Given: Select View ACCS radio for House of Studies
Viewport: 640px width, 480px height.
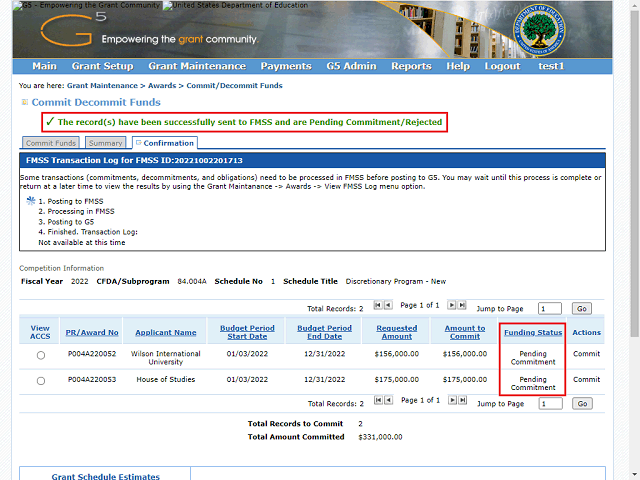Looking at the screenshot, I should tap(40, 381).
